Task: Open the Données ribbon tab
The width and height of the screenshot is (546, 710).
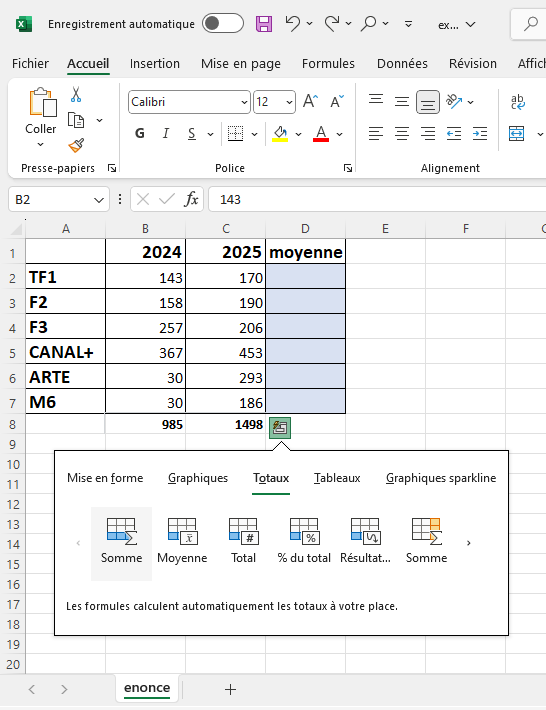Action: (402, 63)
